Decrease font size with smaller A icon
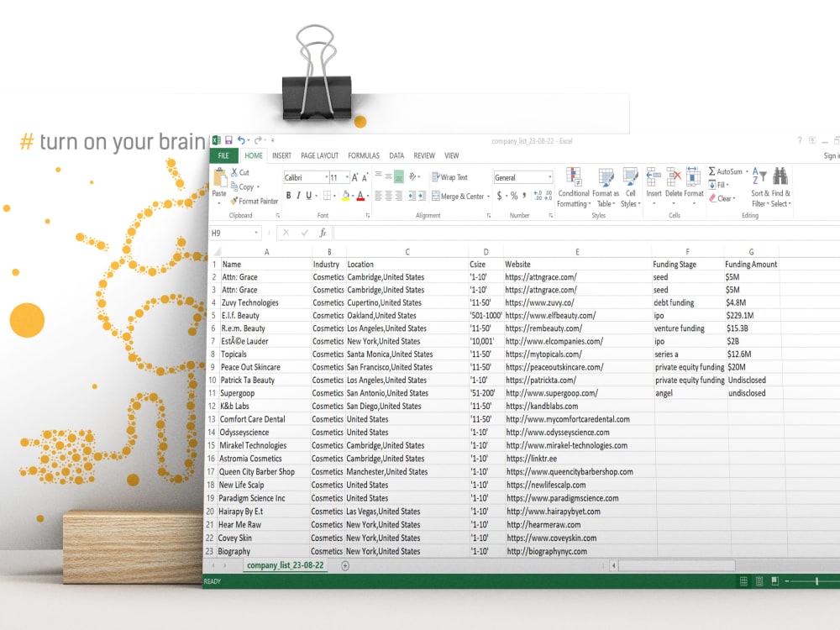Viewport: 840px width, 630px height. coord(365,177)
